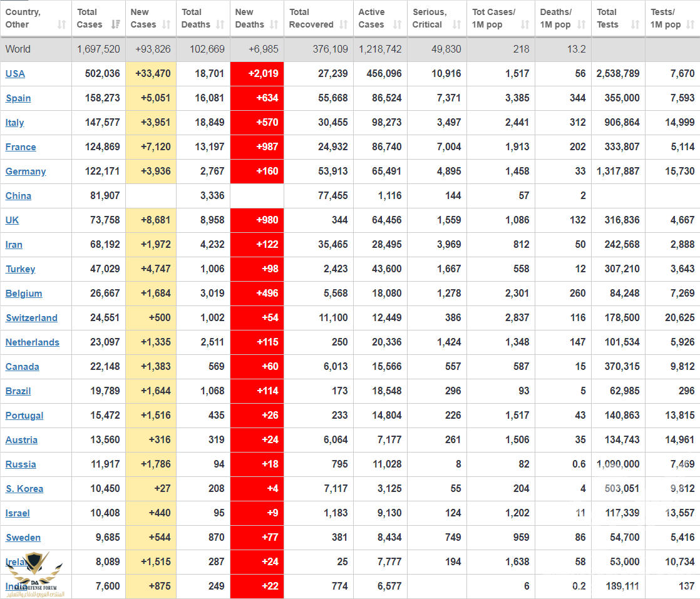700x599 pixels.
Task: Select Italy total recovered 30,455 cell
Action: (319, 123)
